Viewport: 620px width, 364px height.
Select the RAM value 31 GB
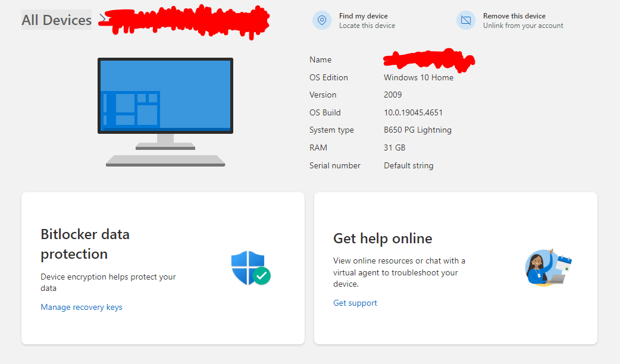coord(394,148)
